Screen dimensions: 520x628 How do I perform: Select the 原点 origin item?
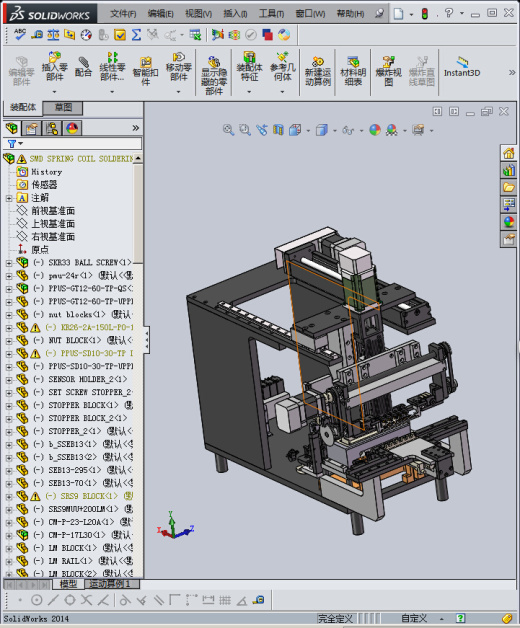tap(40, 250)
